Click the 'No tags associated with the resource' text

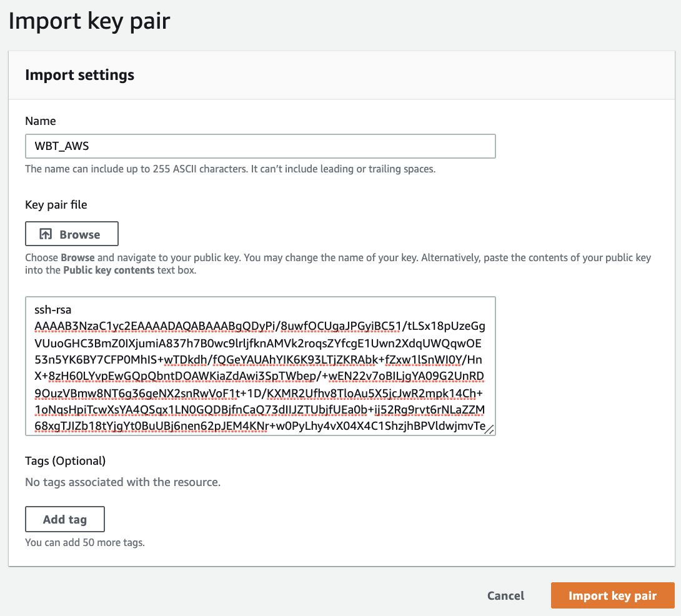point(122,482)
